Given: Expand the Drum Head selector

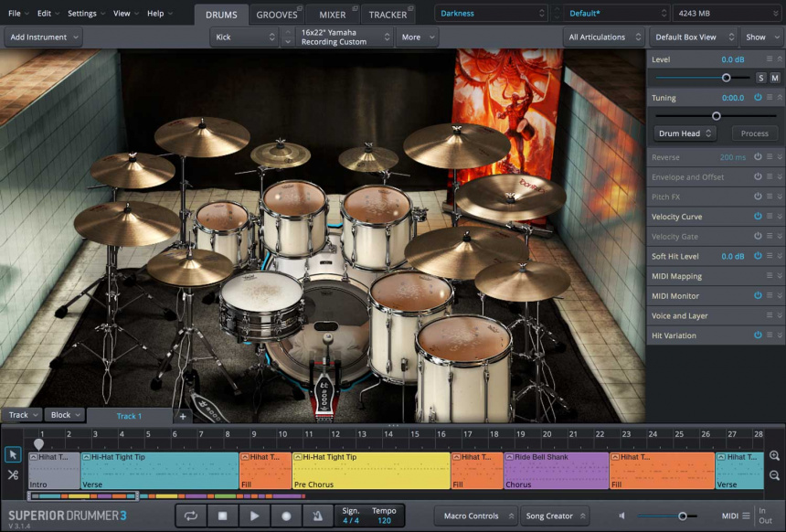Looking at the screenshot, I should pos(685,133).
